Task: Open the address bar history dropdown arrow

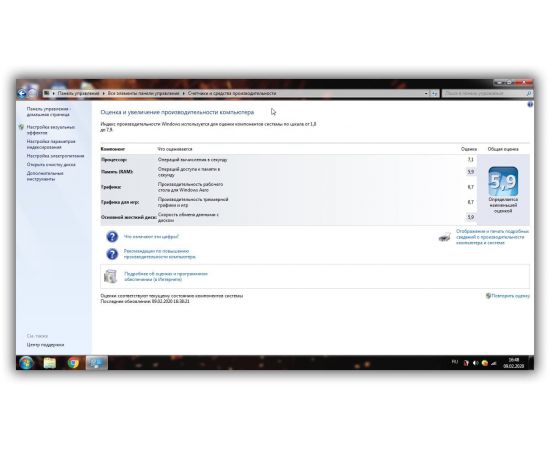Action: (x=426, y=93)
